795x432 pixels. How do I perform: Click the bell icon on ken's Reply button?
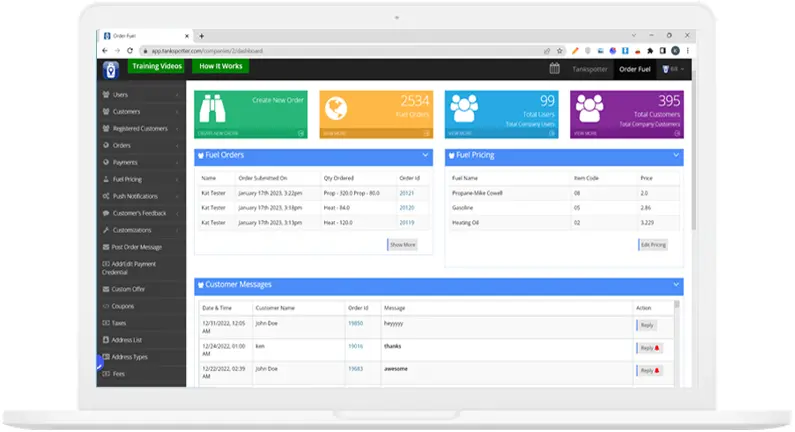point(657,348)
